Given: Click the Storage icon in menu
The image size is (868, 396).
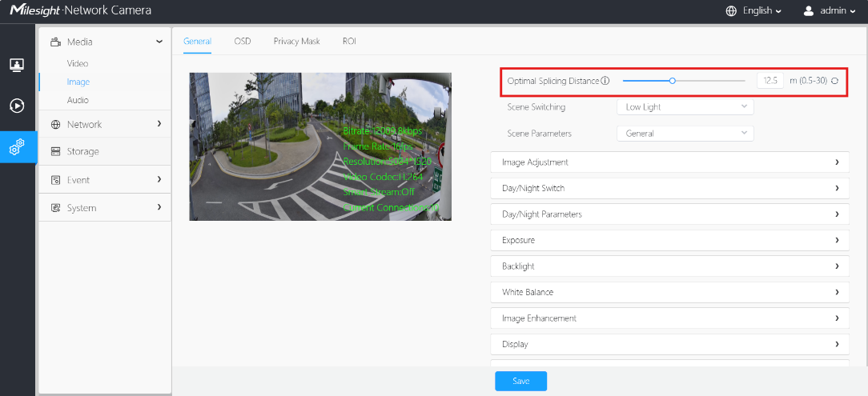Looking at the screenshot, I should (55, 151).
